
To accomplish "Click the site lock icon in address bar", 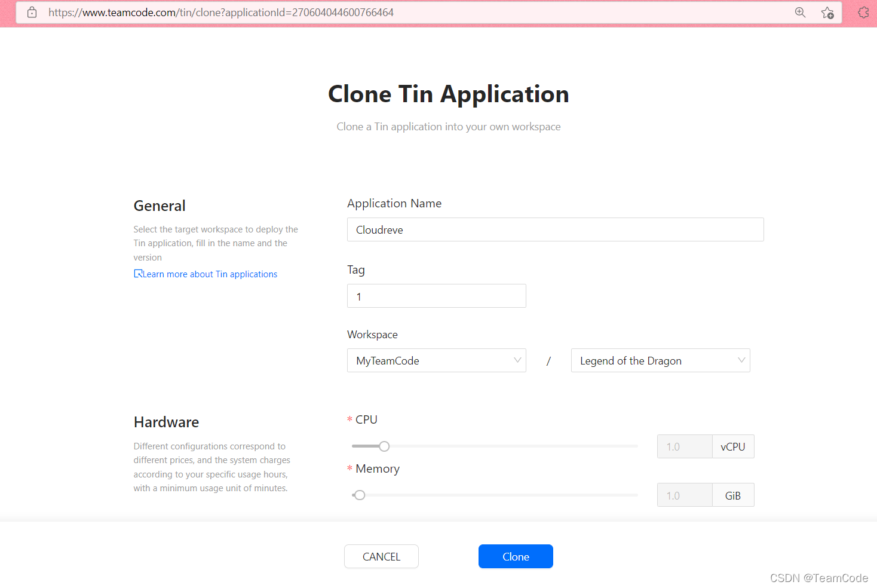I will (x=32, y=13).
